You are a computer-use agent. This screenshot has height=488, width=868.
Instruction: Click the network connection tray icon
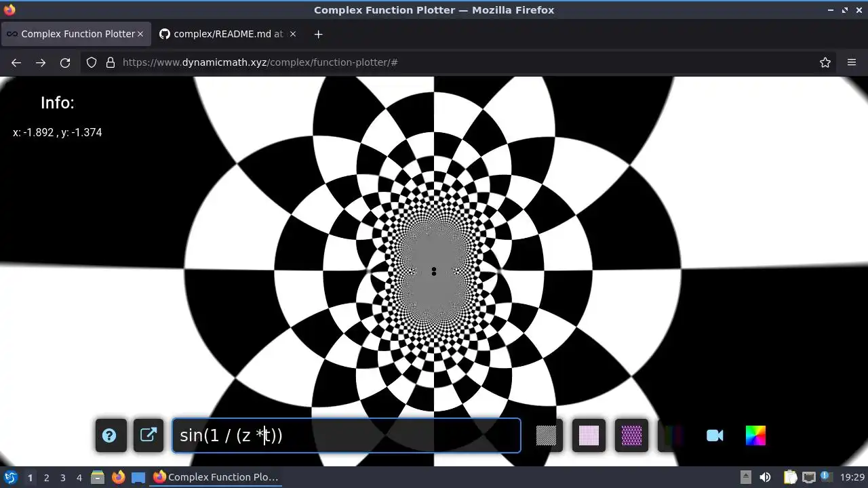coord(808,477)
